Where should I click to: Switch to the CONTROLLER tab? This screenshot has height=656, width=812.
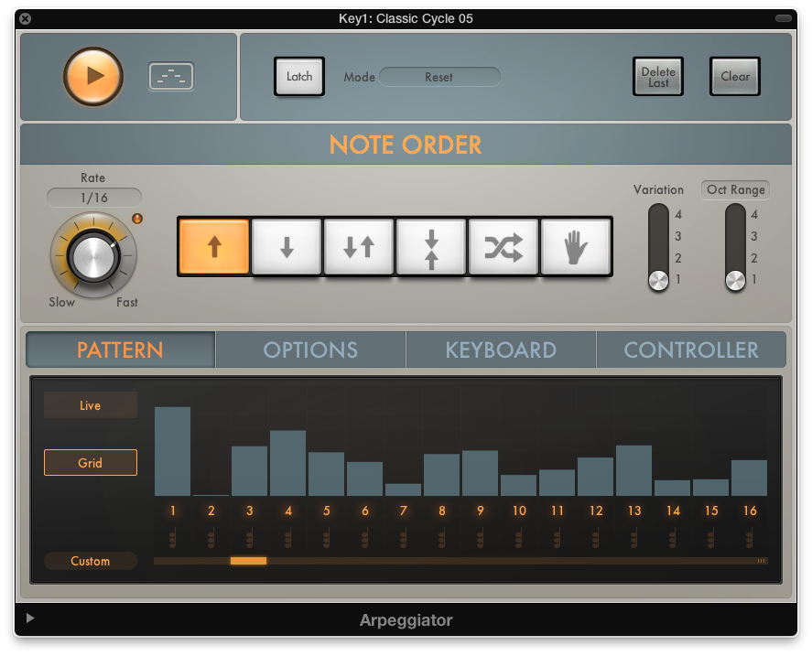point(691,350)
